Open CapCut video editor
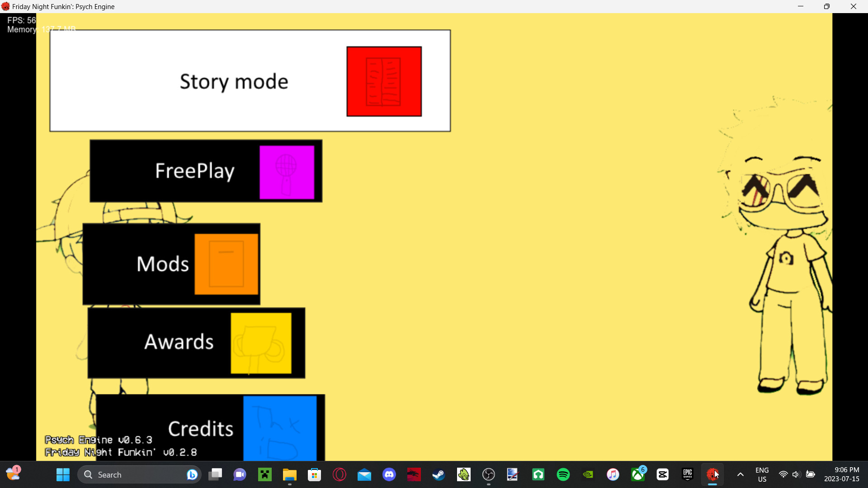Viewport: 868px width, 488px height. [663, 474]
